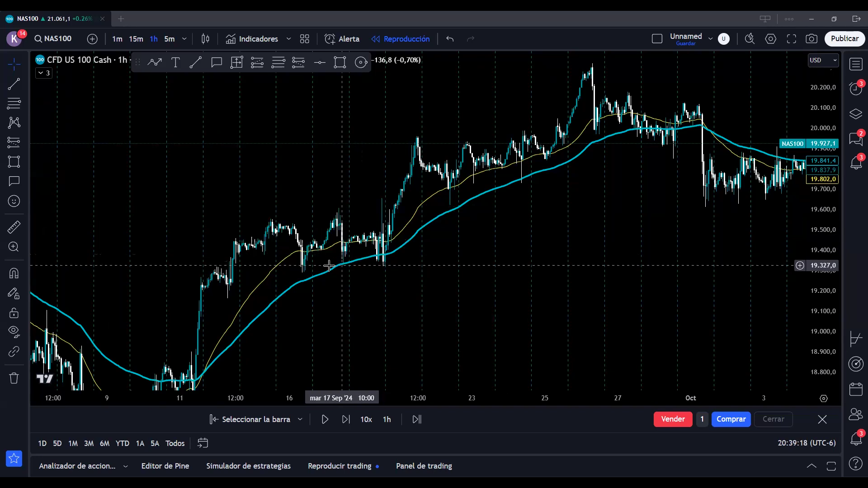868x488 pixels.
Task: Expand the Seleccionar la barra dropdown
Action: (x=300, y=419)
